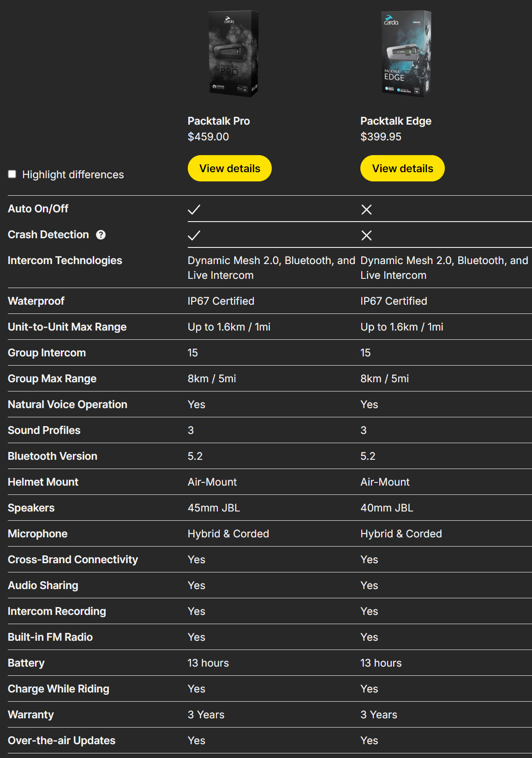
Task: Click the Auto On/Off X mark for Packtalk Edge
Action: [x=366, y=210]
